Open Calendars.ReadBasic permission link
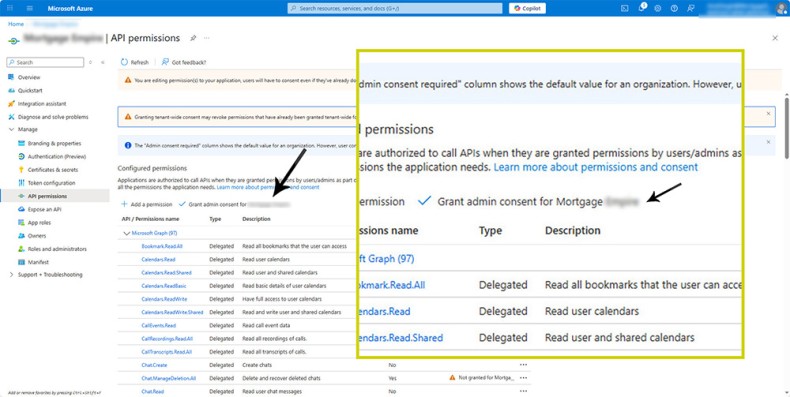 [164, 286]
